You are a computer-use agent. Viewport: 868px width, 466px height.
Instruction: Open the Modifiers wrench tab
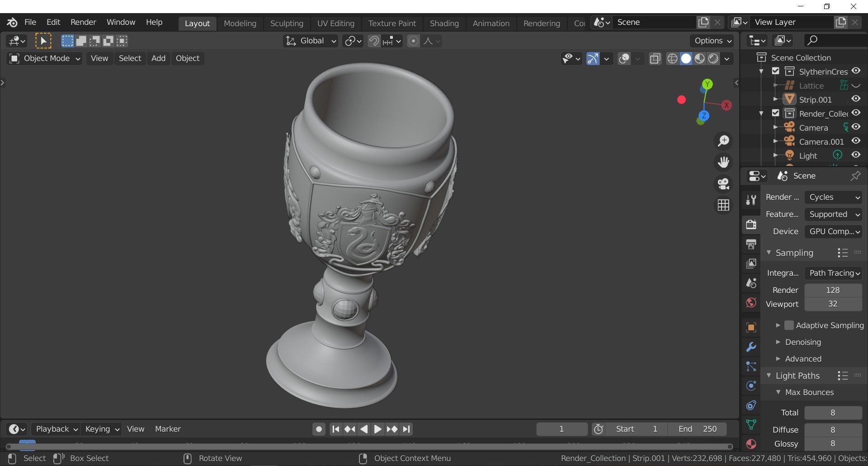[x=751, y=347]
